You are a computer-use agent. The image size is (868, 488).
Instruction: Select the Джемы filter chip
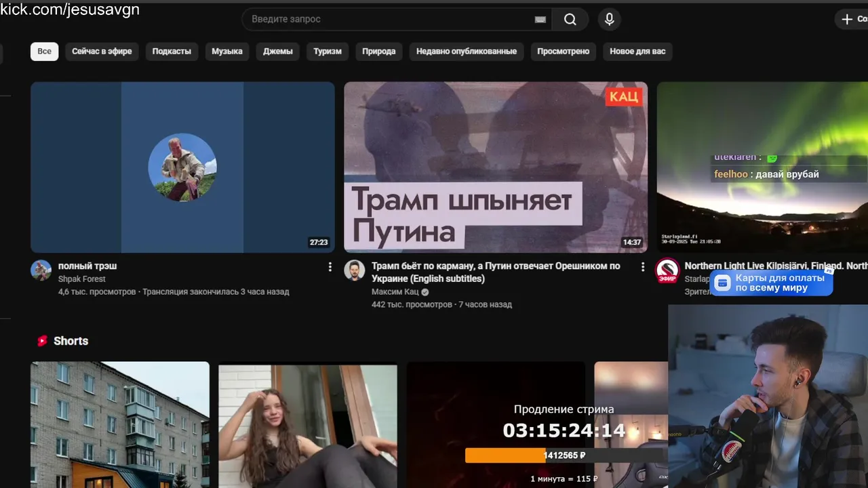pos(278,52)
